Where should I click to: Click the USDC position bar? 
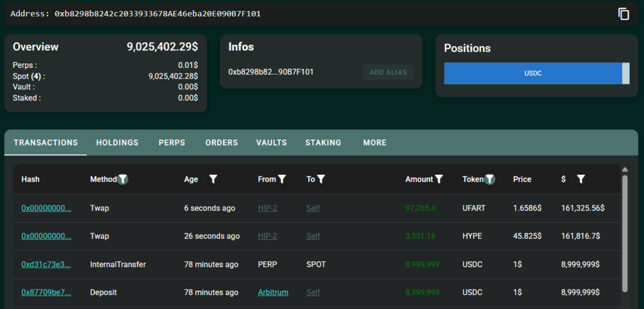pos(532,73)
